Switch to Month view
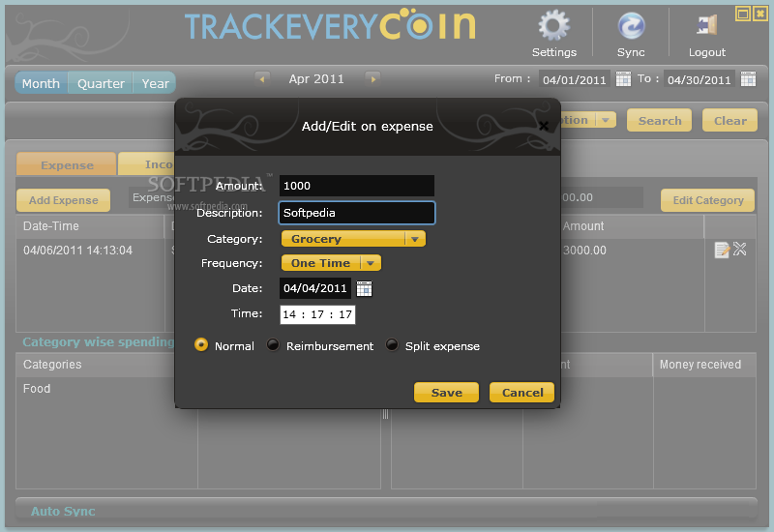The image size is (774, 532). pyautogui.click(x=41, y=83)
